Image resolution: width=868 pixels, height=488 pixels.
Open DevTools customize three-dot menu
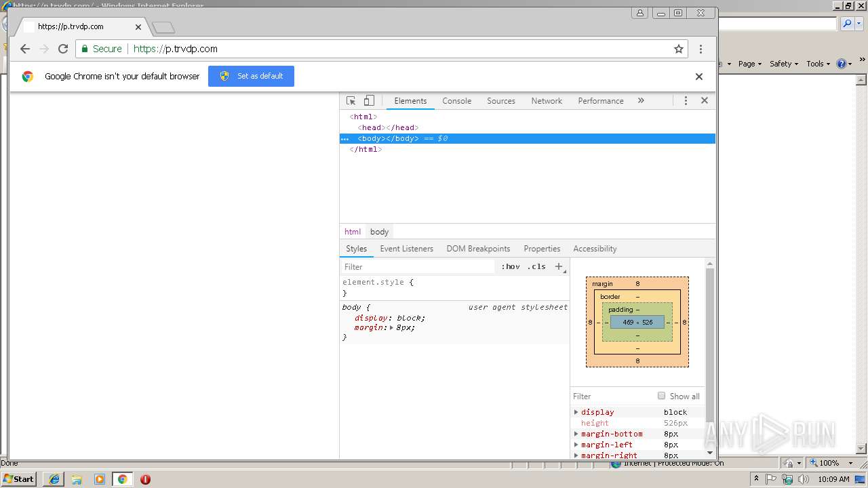(x=686, y=100)
